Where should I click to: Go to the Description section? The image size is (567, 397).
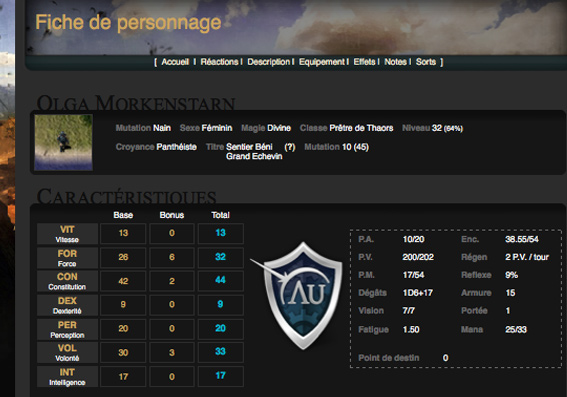[269, 62]
